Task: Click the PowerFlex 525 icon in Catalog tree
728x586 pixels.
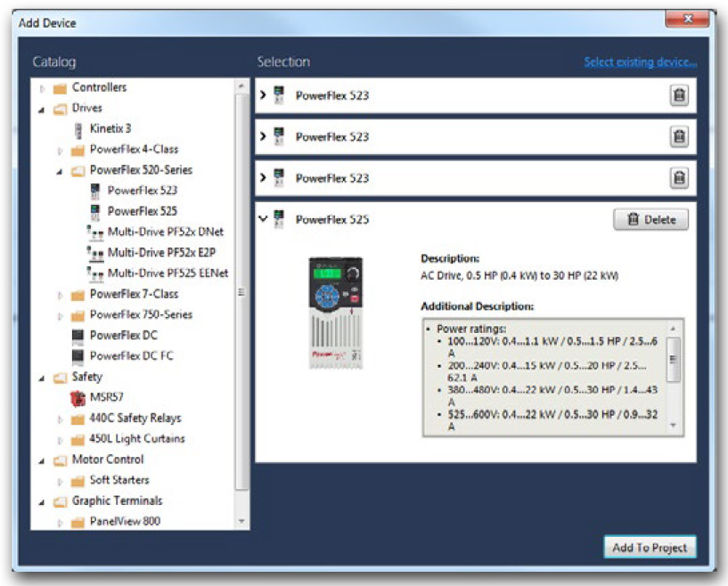Action: [95, 212]
